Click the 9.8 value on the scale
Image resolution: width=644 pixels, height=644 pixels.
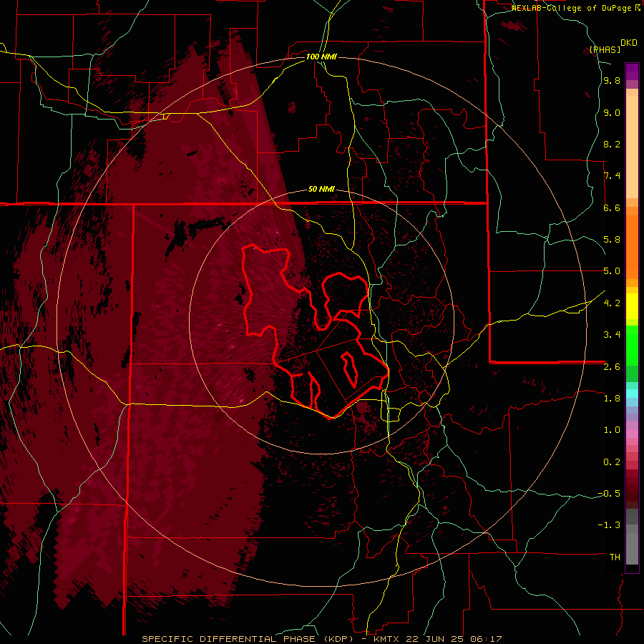pos(612,81)
